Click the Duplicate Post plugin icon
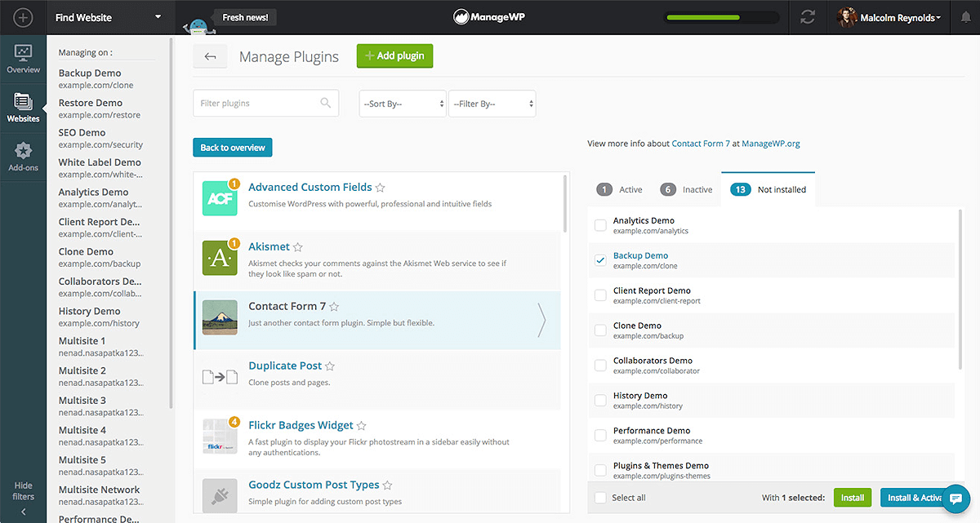Viewport: 980px width, 523px height. (x=220, y=377)
